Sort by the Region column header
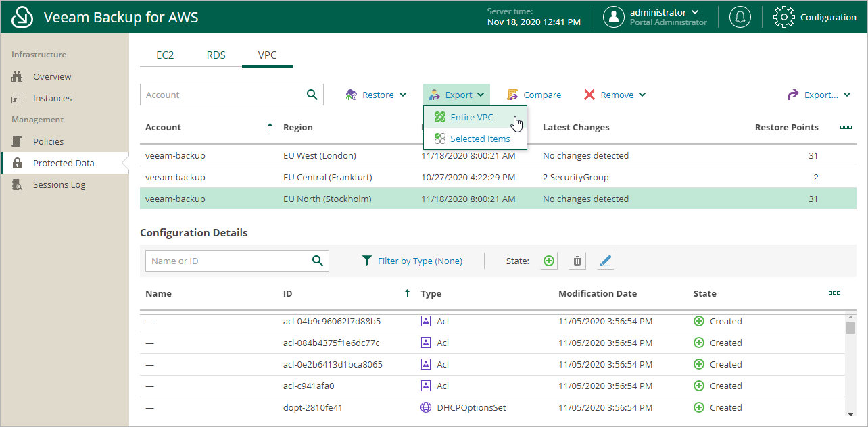 pyautogui.click(x=298, y=127)
